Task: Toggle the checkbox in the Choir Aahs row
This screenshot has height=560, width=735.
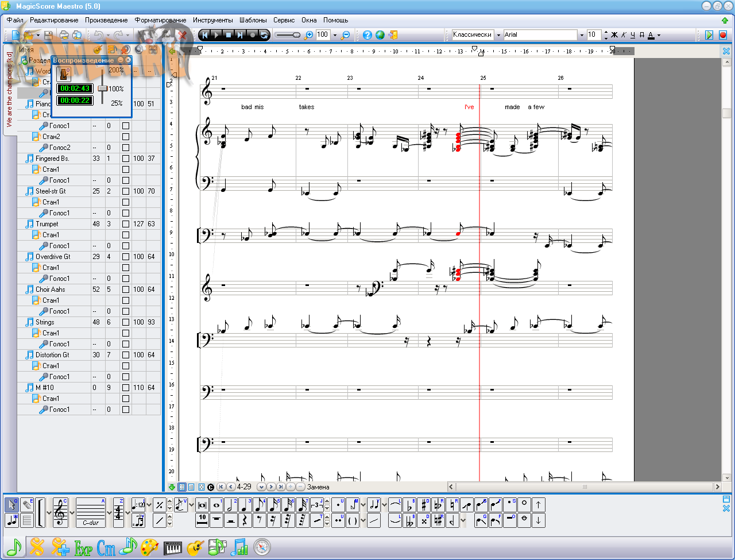Action: (126, 289)
